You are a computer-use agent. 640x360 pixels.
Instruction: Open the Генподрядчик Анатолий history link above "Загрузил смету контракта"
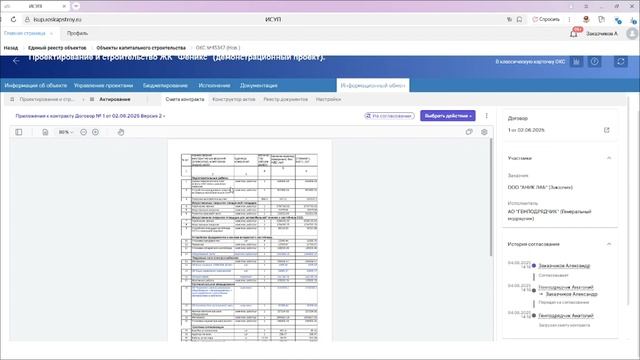pos(566,316)
